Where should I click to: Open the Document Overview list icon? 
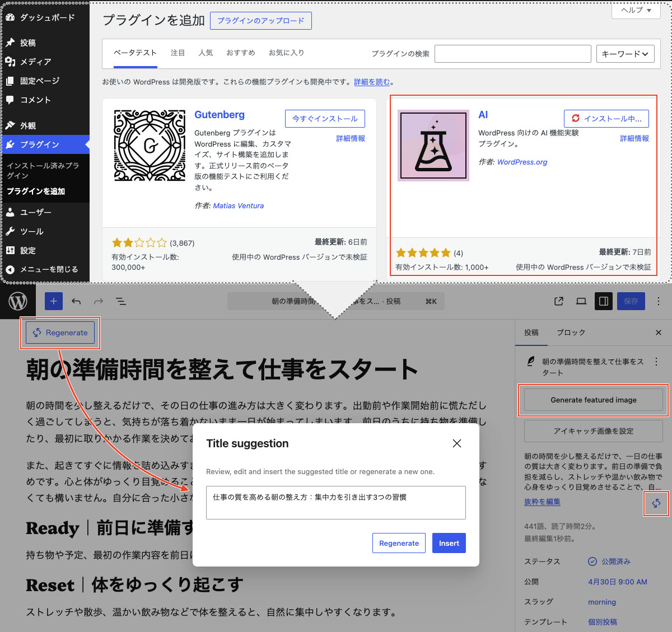coord(121,301)
